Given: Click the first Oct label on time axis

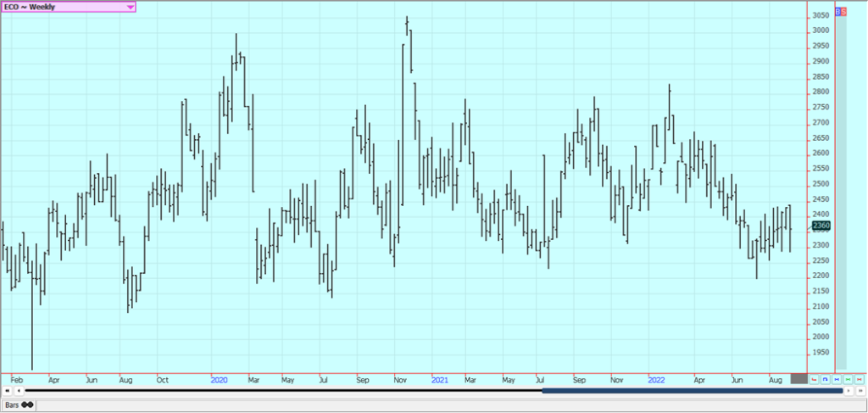Looking at the screenshot, I should click(x=162, y=380).
